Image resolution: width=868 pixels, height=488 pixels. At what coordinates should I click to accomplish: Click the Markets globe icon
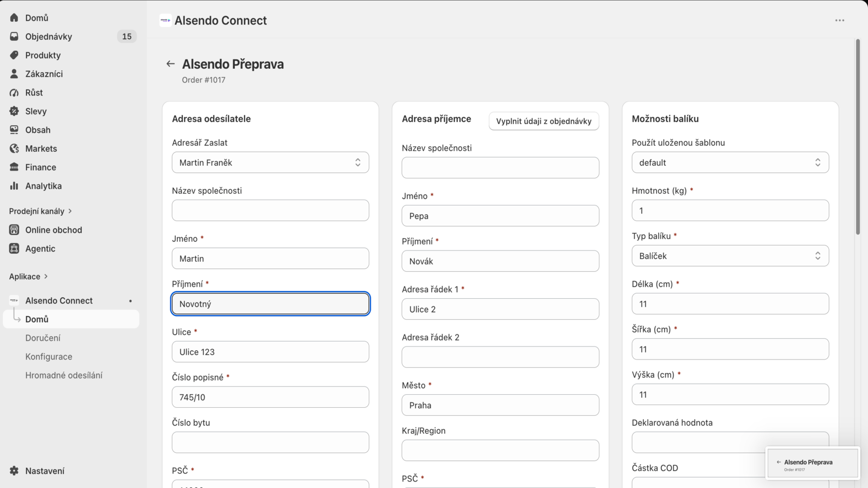(14, 149)
